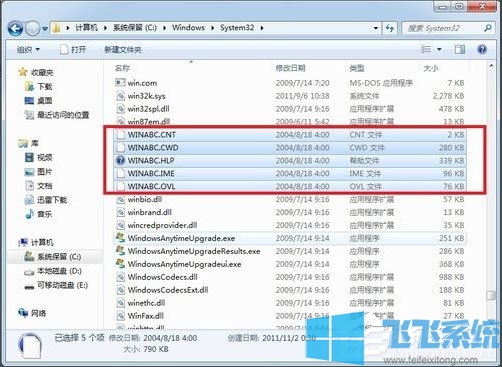502x367 pixels.
Task: Select the winethc.dll file name
Action: (146, 303)
